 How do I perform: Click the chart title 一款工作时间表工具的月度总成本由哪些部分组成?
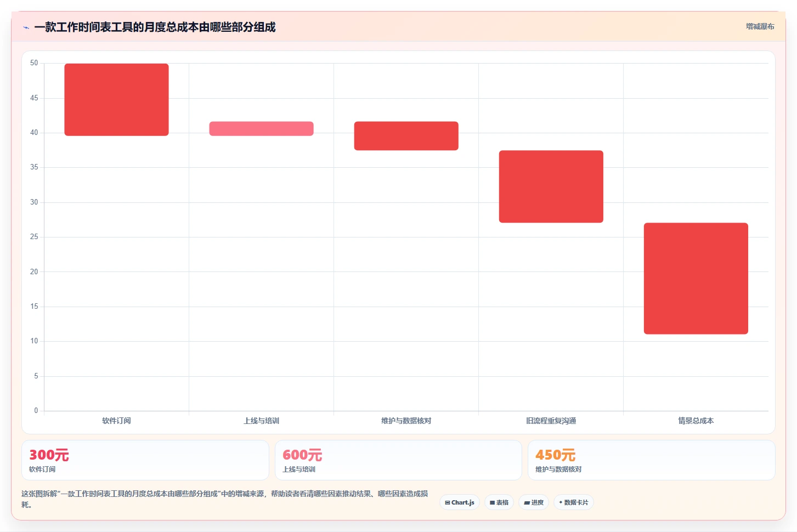(155, 27)
